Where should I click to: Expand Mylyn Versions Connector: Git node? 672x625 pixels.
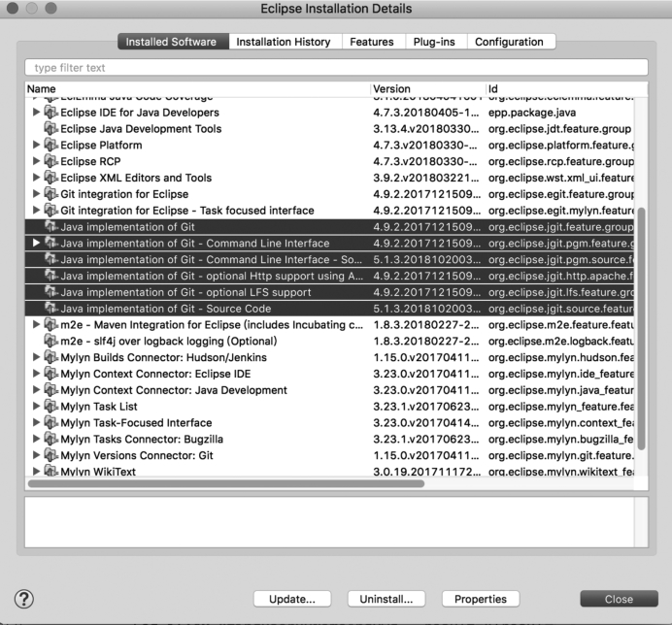point(37,455)
